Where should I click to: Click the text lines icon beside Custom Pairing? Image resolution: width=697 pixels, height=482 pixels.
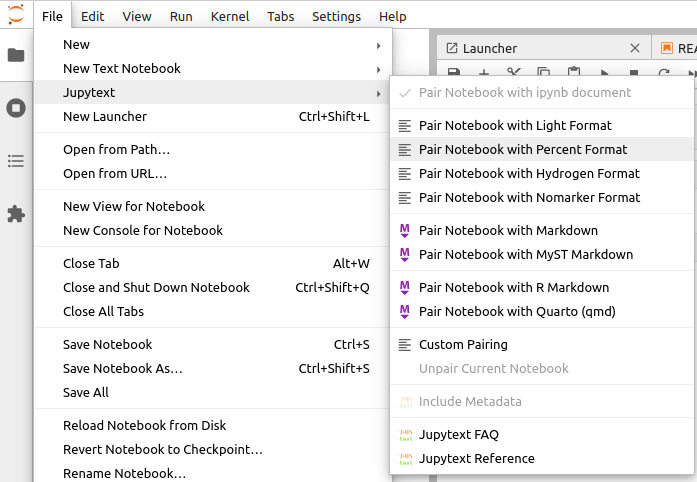coord(405,345)
